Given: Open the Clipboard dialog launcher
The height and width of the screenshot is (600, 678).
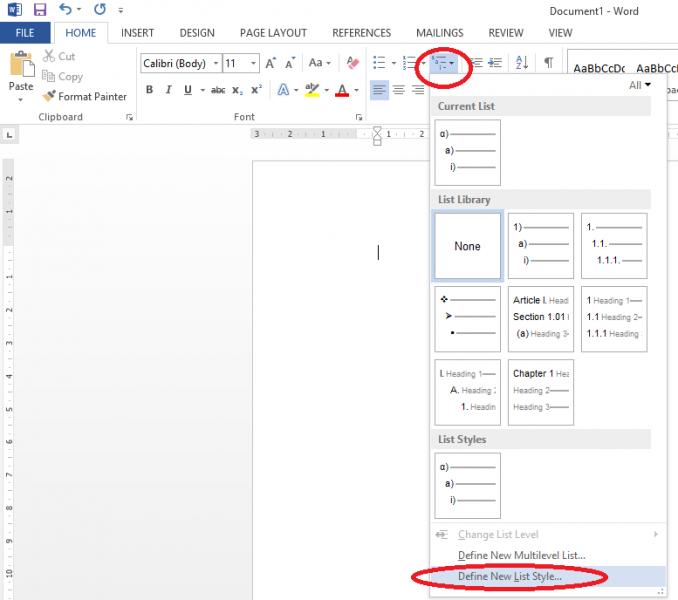Looking at the screenshot, I should coord(129,117).
